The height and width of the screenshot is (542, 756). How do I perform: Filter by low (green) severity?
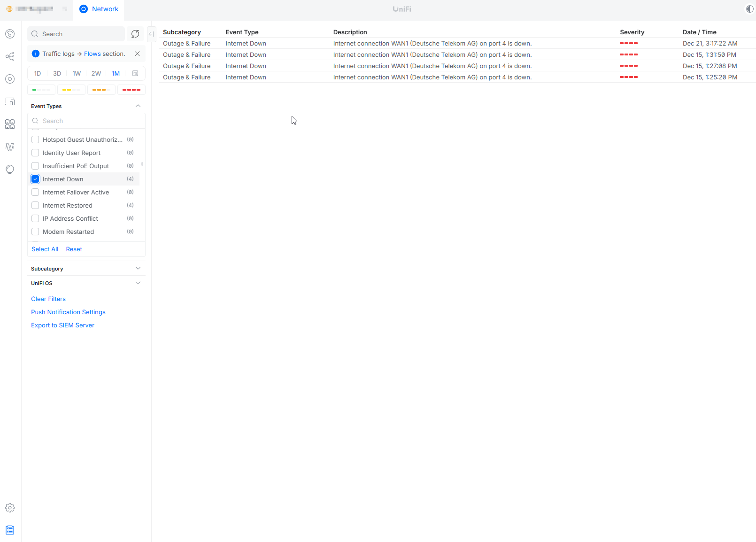tap(41, 90)
